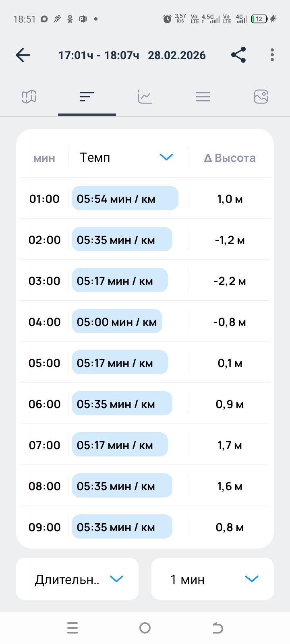
Task: Open the Длительн.. split type dropdown
Action: (x=77, y=579)
